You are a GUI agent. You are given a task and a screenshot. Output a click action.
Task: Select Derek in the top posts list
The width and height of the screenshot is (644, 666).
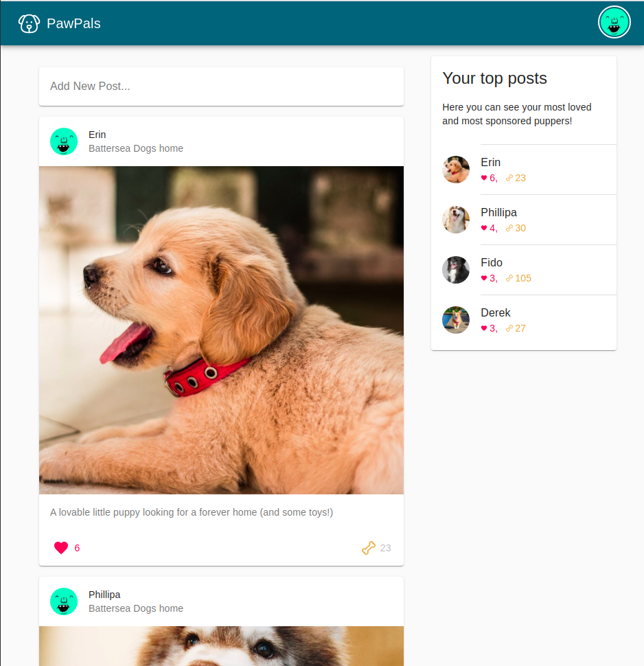[495, 312]
